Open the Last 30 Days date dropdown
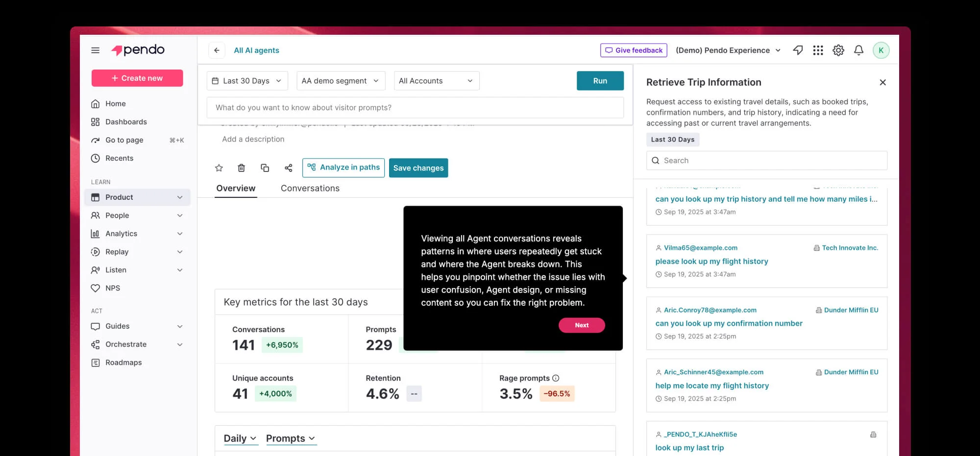The image size is (980, 456). pyautogui.click(x=247, y=81)
